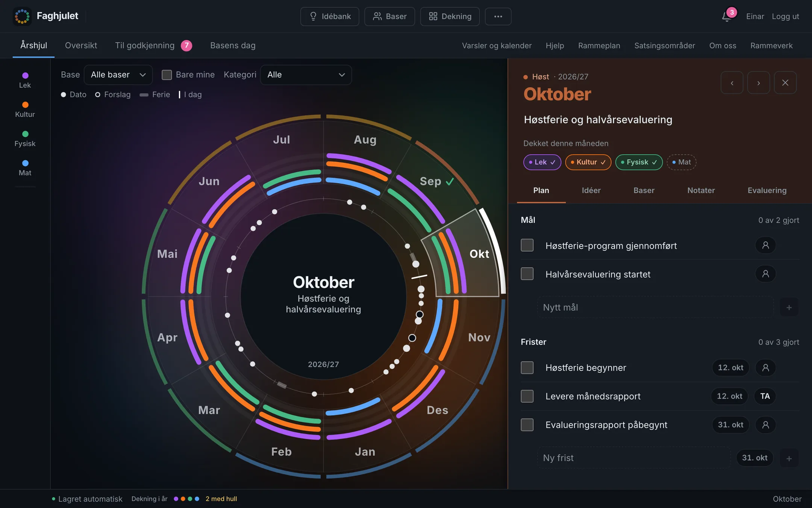The image size is (812, 508).
Task: Check Levere månedsrapport deadline
Action: click(527, 396)
